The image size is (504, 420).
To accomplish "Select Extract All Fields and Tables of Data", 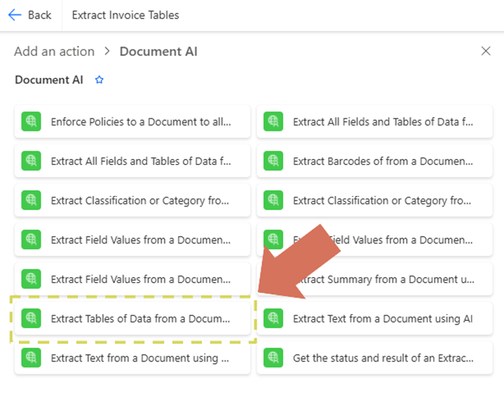I will 374,121.
